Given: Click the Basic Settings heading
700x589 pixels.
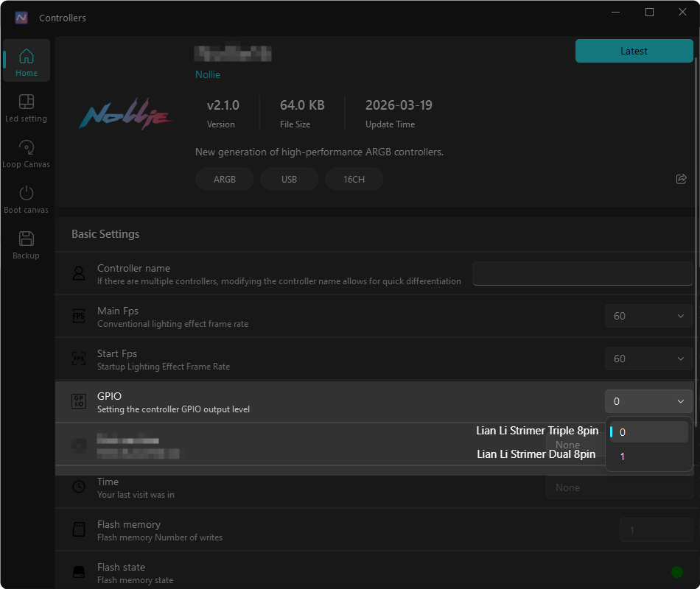Looking at the screenshot, I should click(105, 234).
